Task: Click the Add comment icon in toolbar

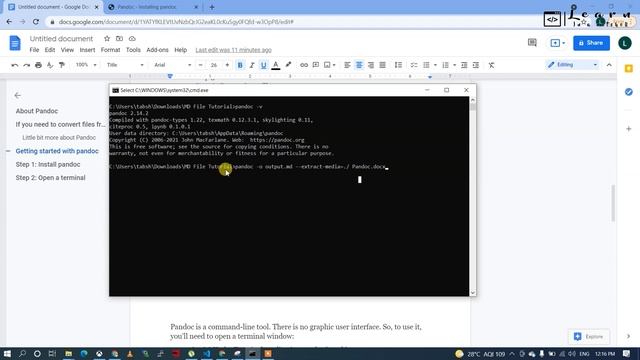Action: [x=316, y=65]
